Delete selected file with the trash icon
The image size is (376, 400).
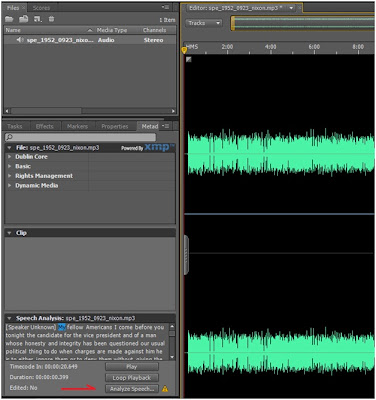[x=51, y=19]
